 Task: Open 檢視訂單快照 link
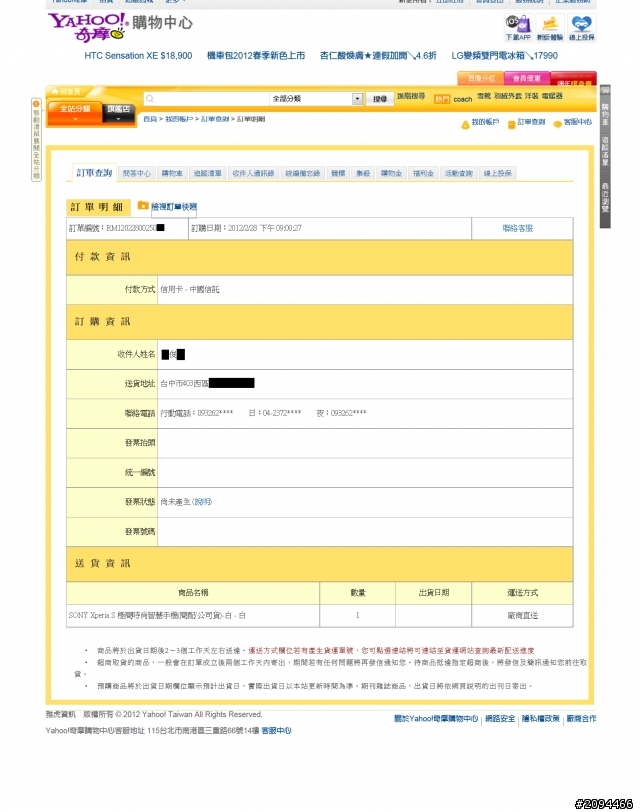point(174,207)
